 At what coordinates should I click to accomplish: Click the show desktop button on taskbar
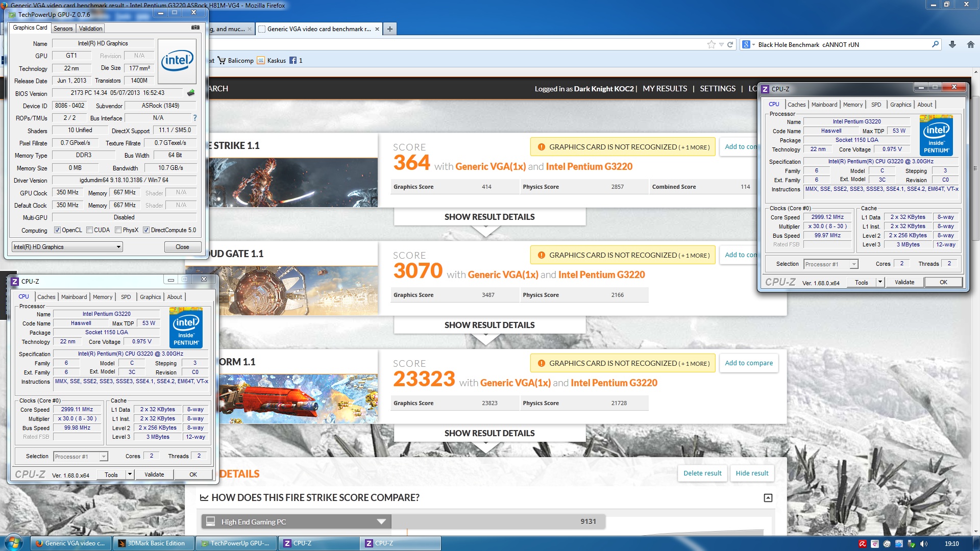point(976,543)
